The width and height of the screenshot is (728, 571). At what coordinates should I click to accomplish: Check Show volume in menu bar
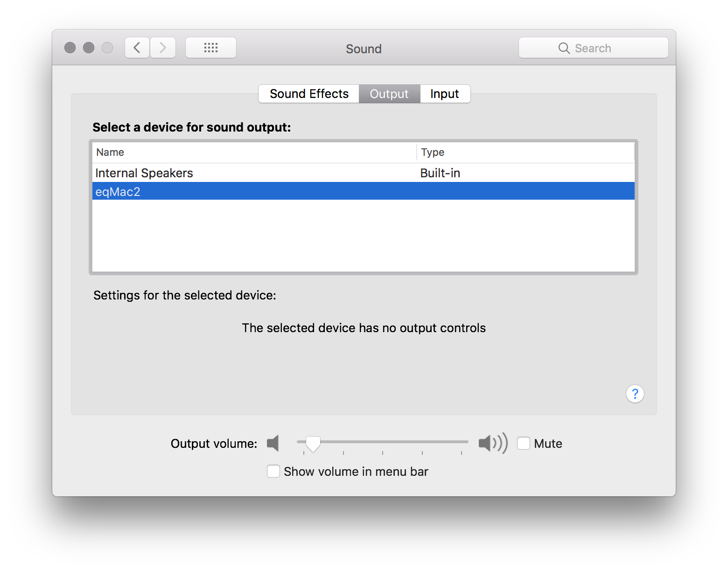273,471
